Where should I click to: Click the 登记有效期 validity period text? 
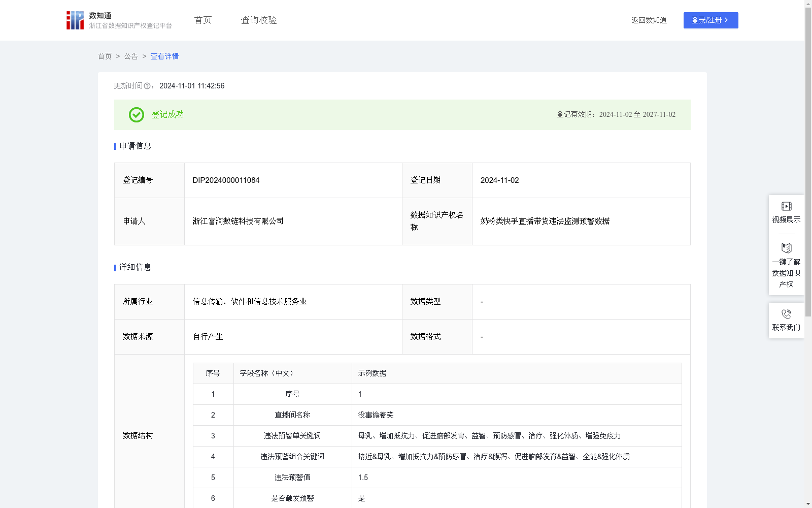click(x=616, y=115)
